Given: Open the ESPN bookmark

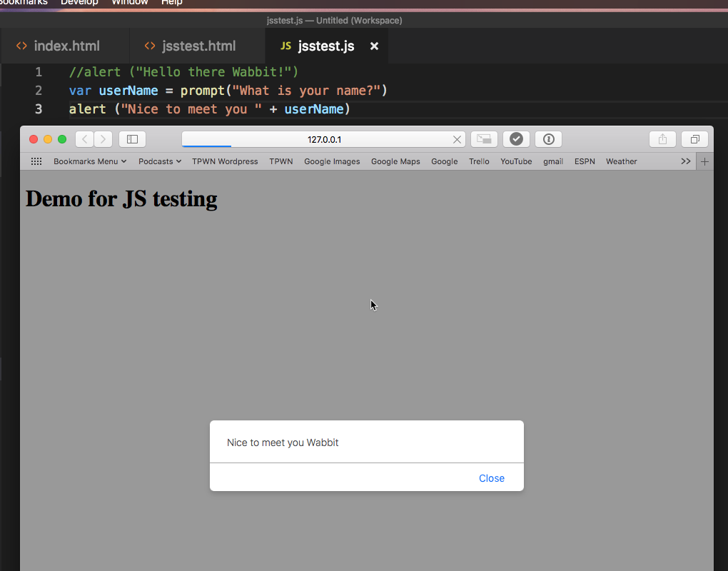Looking at the screenshot, I should [585, 161].
